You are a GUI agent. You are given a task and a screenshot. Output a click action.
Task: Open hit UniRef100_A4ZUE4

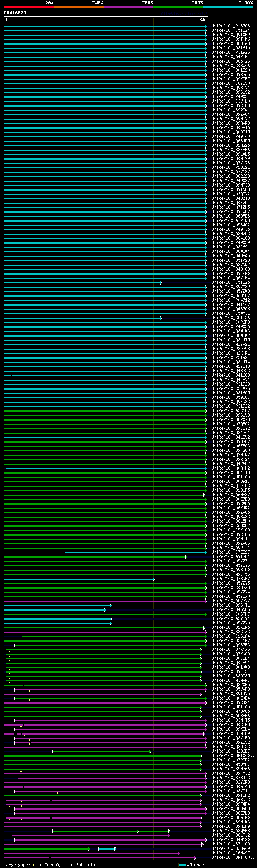tap(230, 57)
